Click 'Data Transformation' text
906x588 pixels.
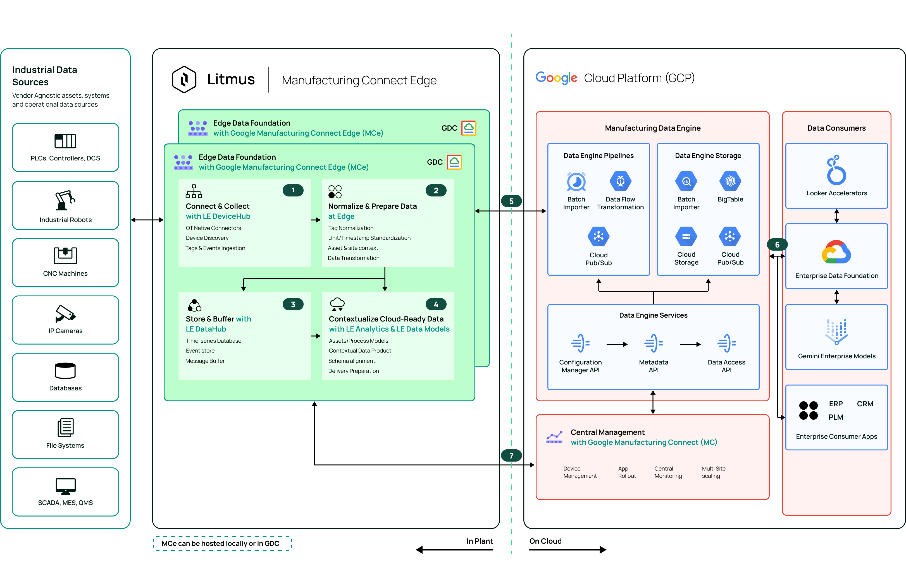(353, 258)
